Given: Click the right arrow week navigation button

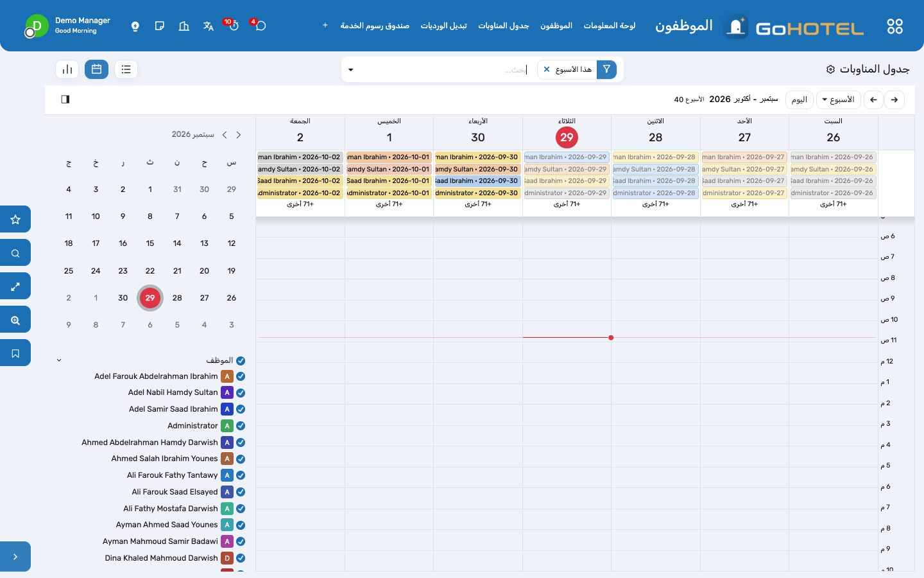Looking at the screenshot, I should 894,100.
